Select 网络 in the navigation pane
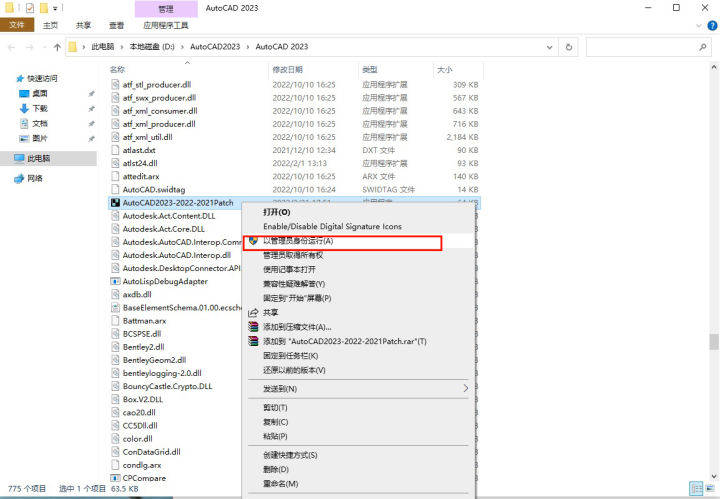The height and width of the screenshot is (499, 720). point(35,179)
